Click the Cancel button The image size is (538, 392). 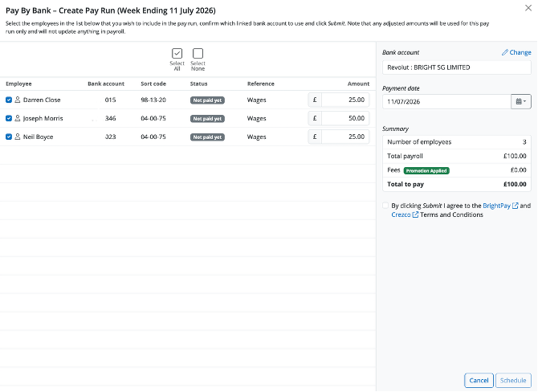[479, 380]
